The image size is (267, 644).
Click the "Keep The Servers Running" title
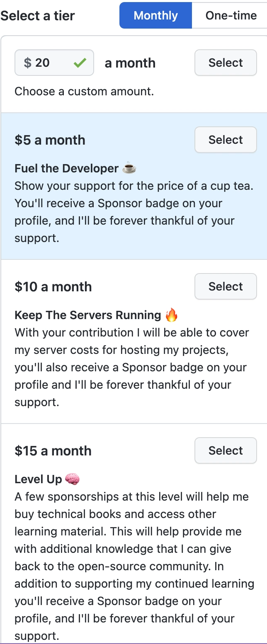point(87,315)
